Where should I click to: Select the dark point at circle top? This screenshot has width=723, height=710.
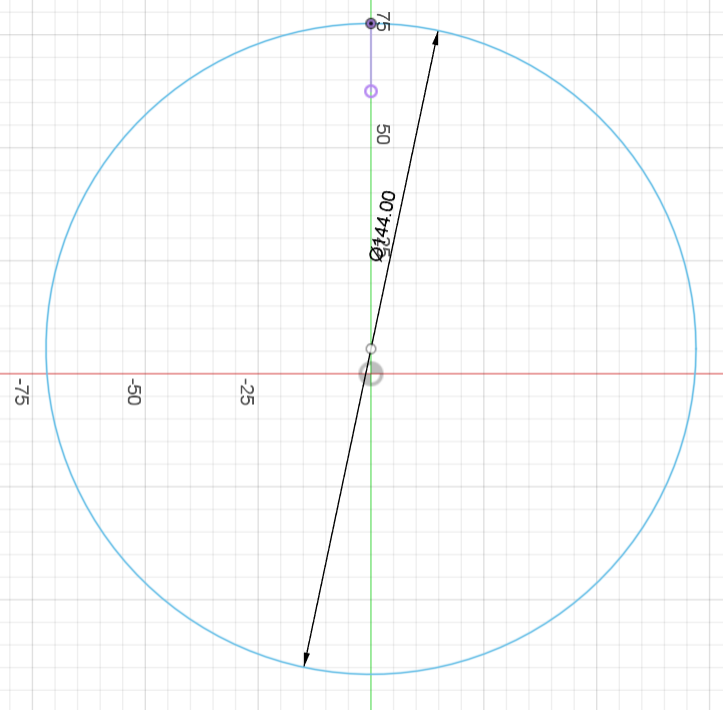[371, 23]
